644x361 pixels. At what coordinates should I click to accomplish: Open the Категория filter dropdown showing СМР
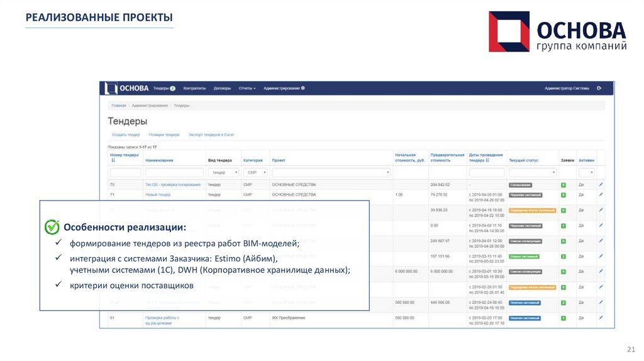[x=255, y=172]
